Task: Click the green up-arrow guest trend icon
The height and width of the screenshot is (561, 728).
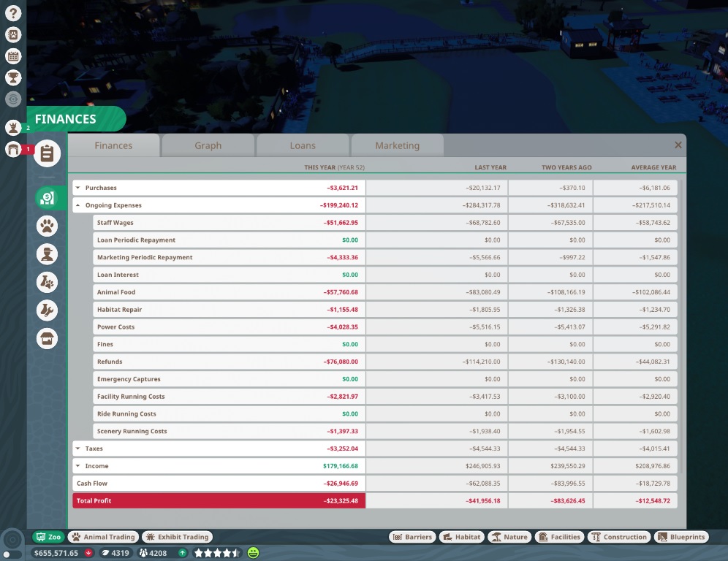Action: point(183,553)
